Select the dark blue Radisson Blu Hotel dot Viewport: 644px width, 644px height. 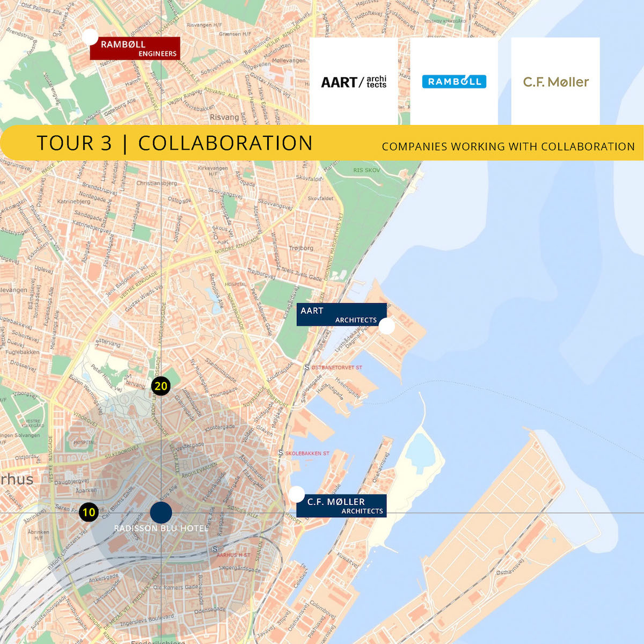click(x=160, y=513)
